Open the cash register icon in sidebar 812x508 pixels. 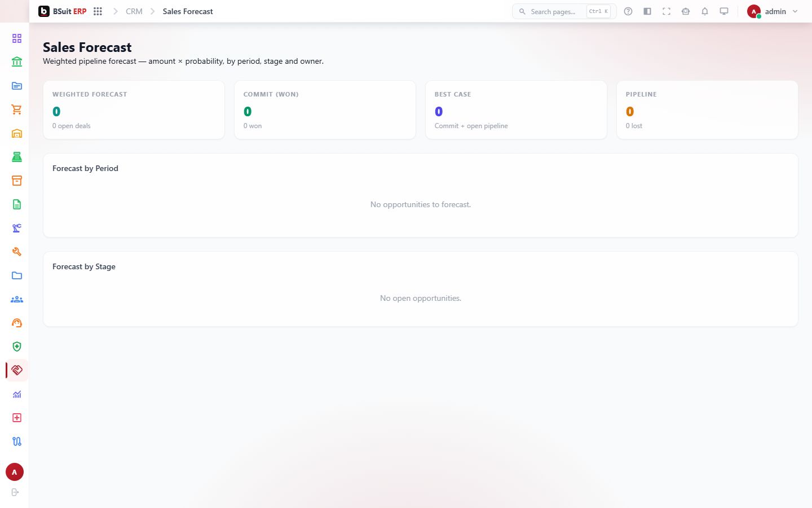click(x=17, y=157)
